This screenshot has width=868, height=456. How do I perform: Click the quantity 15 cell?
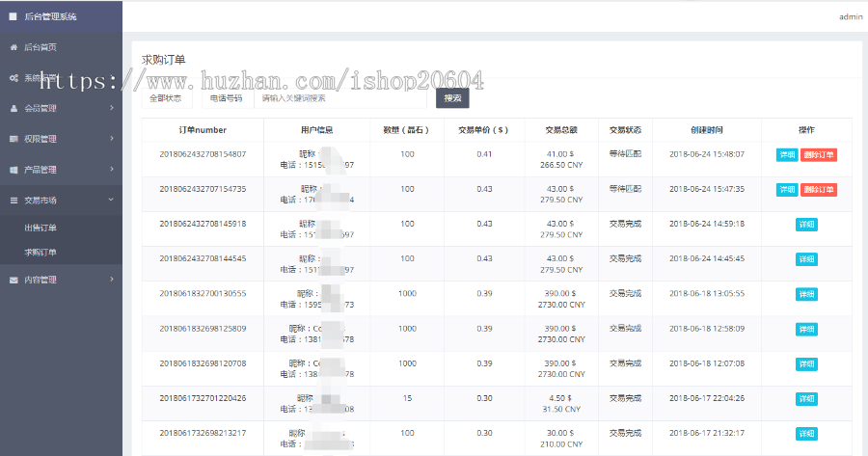click(407, 398)
